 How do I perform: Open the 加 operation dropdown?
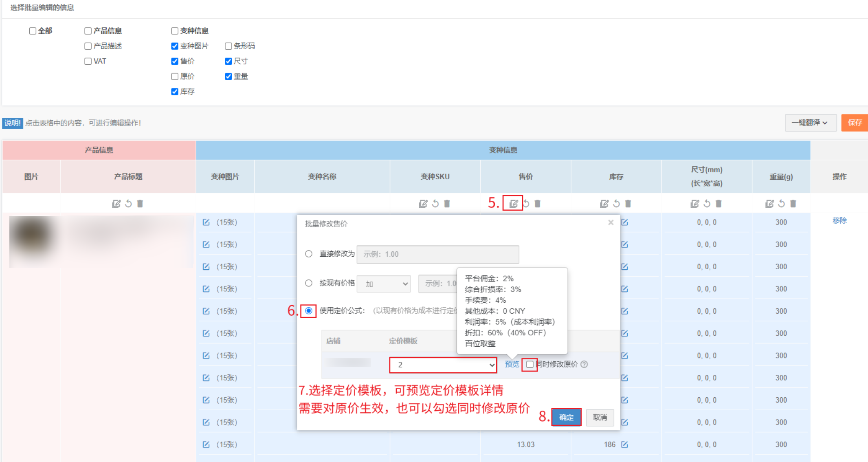(383, 284)
